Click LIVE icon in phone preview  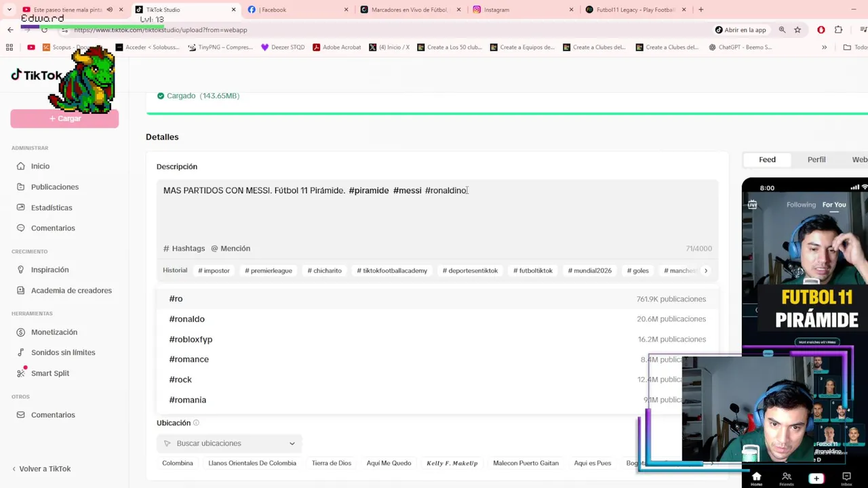coord(752,205)
